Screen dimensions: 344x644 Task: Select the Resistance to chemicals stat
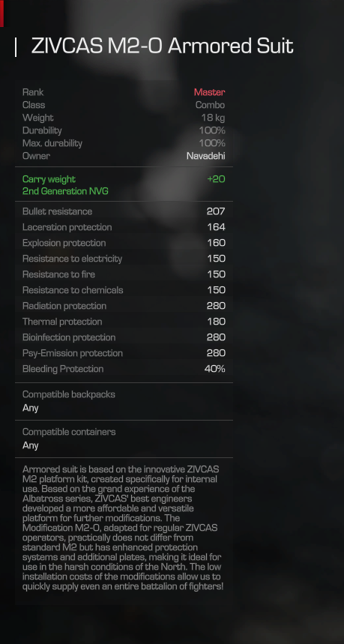(124, 290)
